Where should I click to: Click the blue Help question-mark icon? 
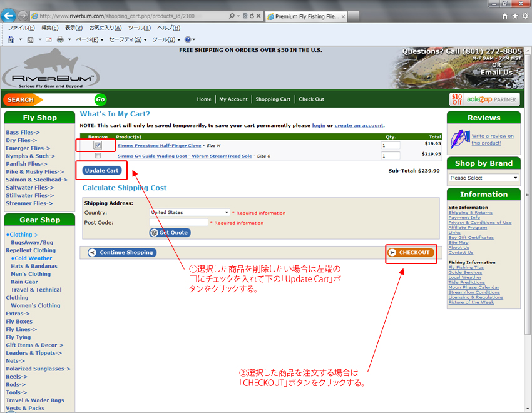pyautogui.click(x=188, y=39)
